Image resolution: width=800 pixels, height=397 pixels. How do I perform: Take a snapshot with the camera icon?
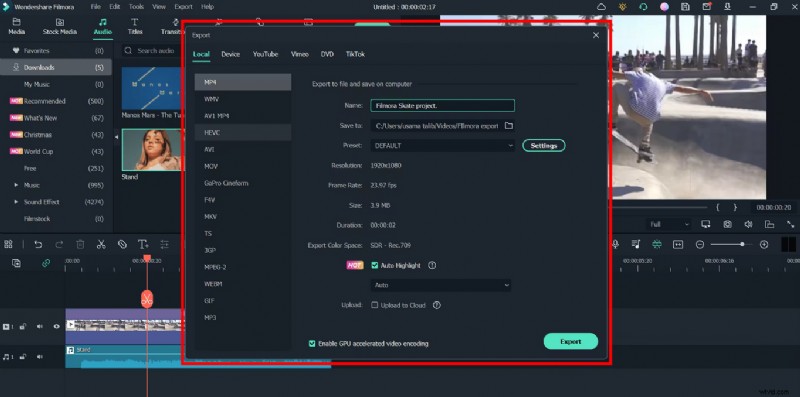tap(727, 224)
